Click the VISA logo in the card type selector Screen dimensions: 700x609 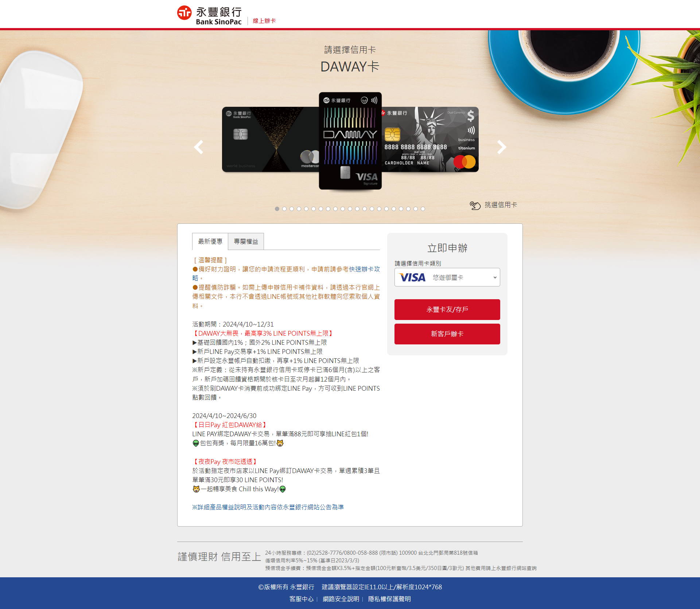click(412, 277)
